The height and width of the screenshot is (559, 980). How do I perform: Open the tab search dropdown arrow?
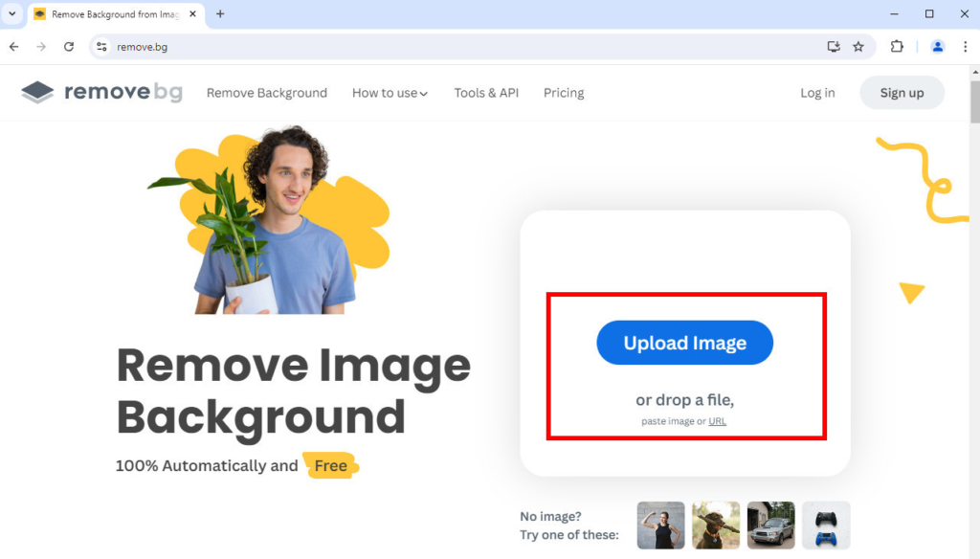click(12, 13)
